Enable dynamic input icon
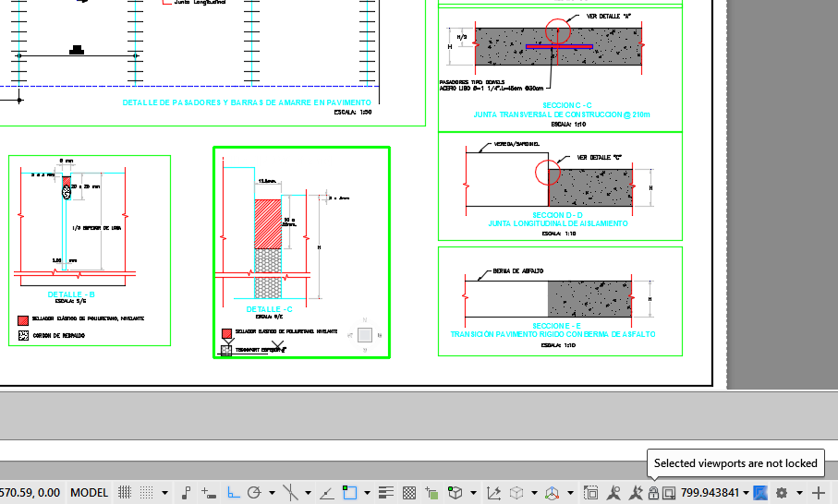This screenshot has height=504, width=838. (209, 493)
